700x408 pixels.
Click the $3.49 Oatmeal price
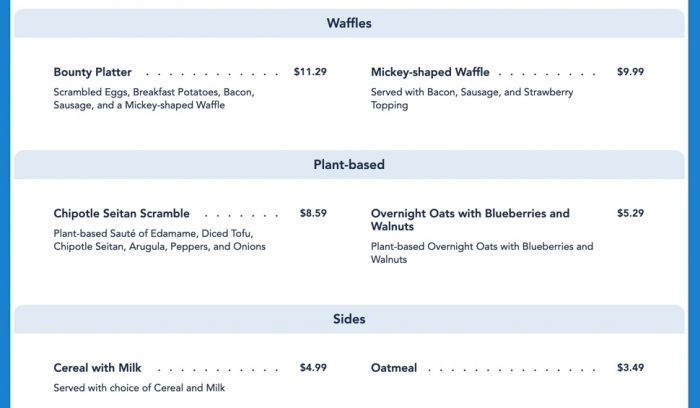point(630,368)
